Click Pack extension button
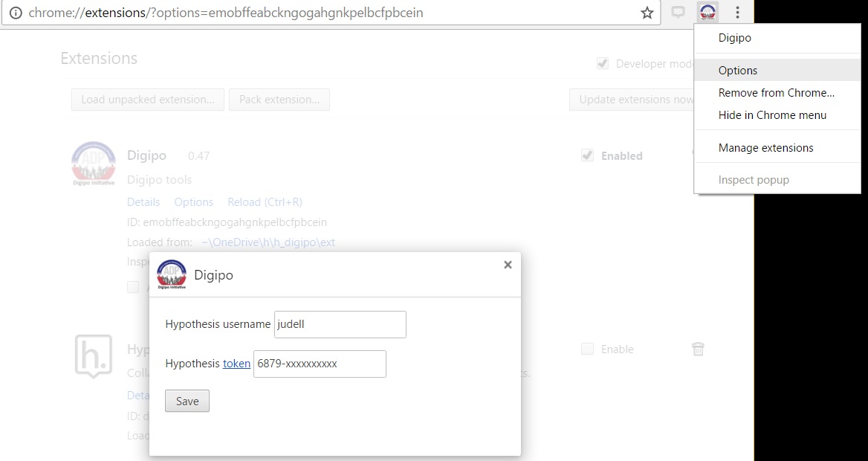Viewport: 868px width, 461px height. (279, 100)
